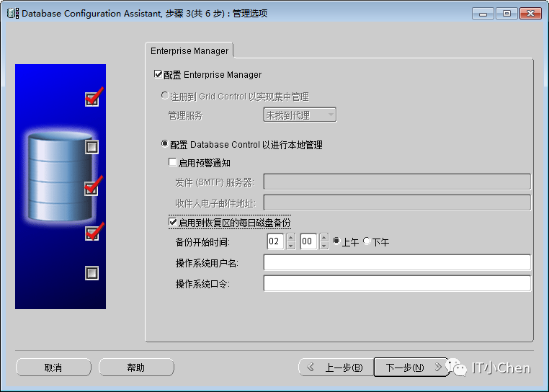Screen dimensions: 549x392
Task: Decrease backup hour with down arrow
Action: pyautogui.click(x=290, y=245)
